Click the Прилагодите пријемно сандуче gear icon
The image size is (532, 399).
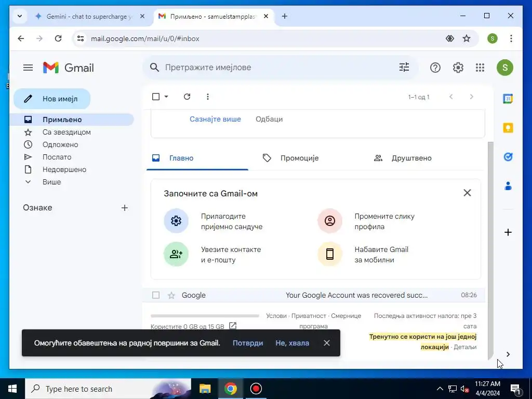pyautogui.click(x=176, y=221)
